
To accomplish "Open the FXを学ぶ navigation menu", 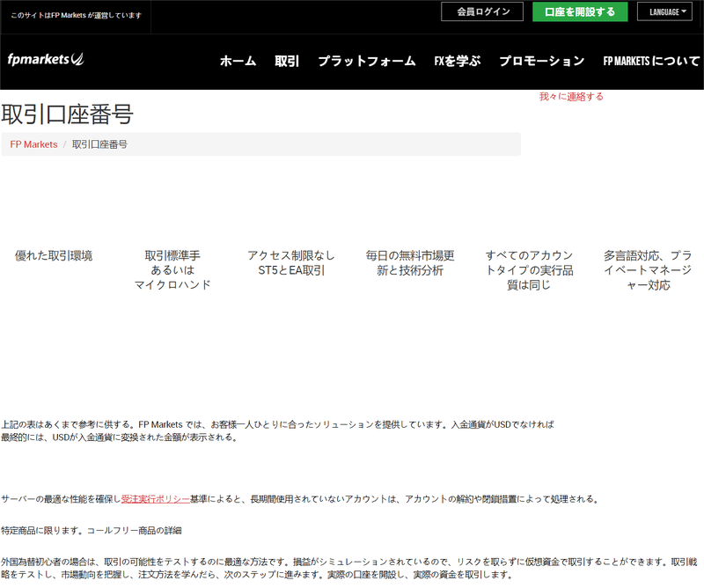I will pyautogui.click(x=458, y=61).
